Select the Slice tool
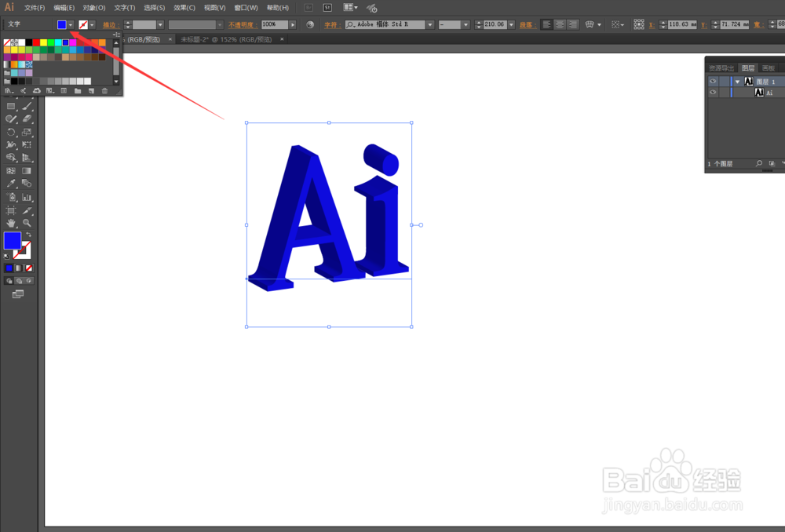The width and height of the screenshot is (785, 532). [x=27, y=210]
